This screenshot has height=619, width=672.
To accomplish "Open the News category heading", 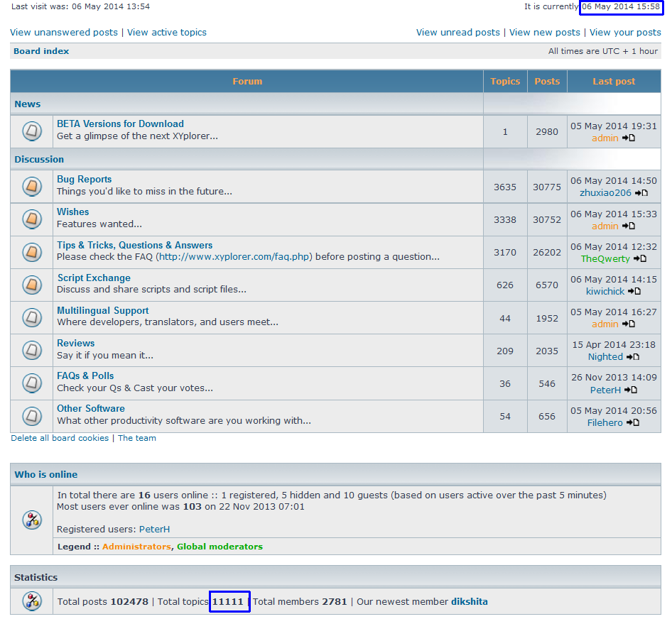I will [x=28, y=104].
